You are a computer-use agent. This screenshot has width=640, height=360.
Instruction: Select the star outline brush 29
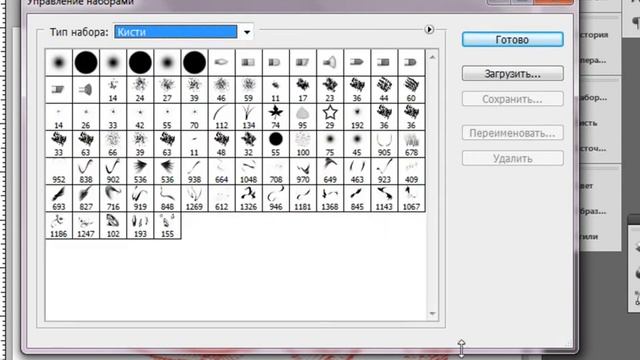tap(330, 117)
